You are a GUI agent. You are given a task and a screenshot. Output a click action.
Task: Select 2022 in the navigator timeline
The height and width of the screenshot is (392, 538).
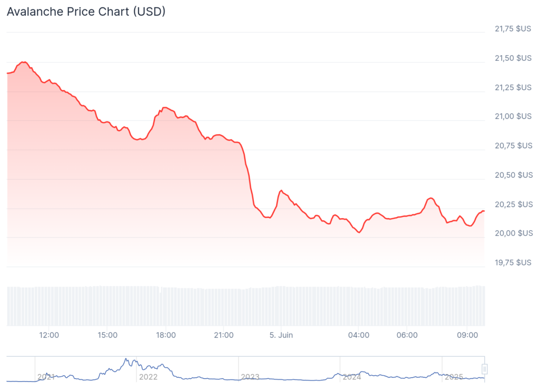(x=148, y=377)
